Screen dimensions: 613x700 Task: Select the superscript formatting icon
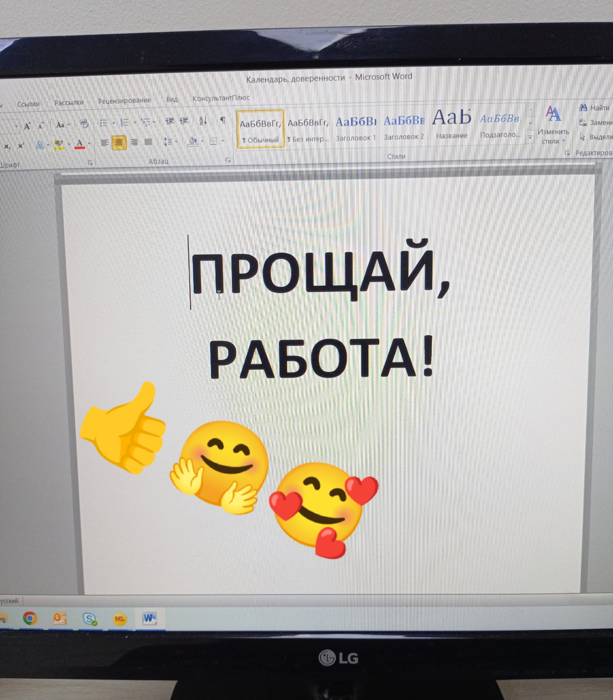point(21,144)
